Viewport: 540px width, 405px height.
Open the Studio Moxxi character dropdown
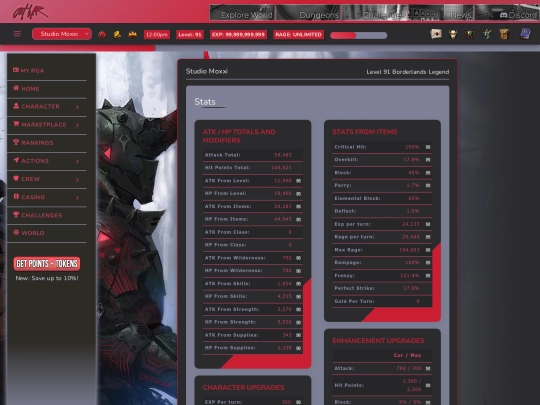pos(62,34)
